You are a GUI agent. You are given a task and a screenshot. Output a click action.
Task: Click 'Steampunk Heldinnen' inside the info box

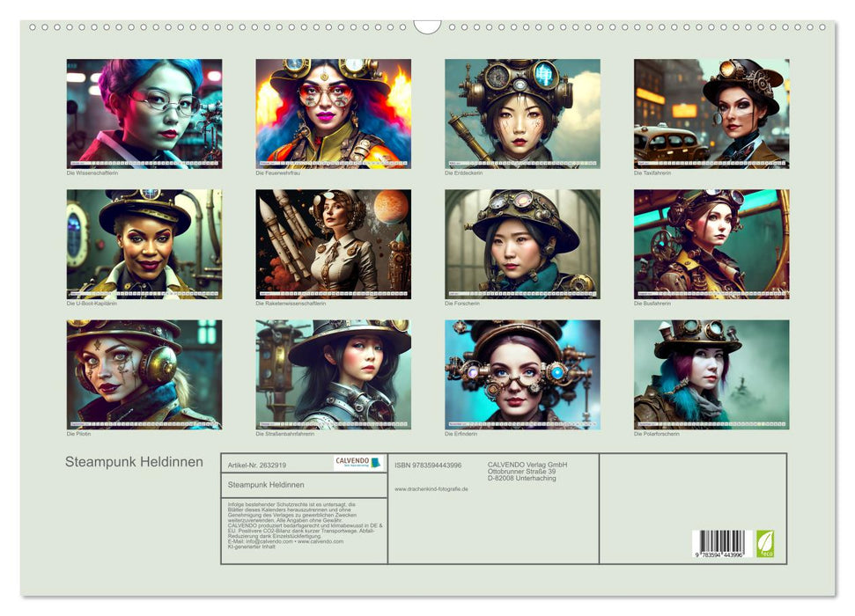(x=266, y=485)
